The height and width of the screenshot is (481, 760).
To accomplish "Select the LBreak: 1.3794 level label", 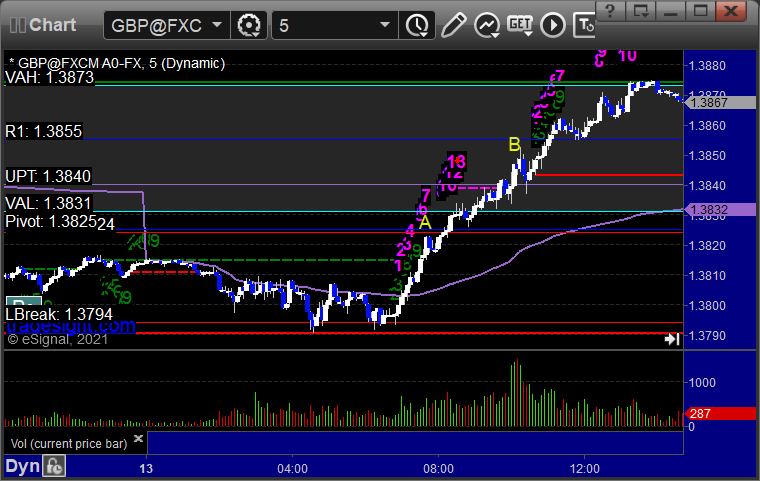I will point(59,314).
